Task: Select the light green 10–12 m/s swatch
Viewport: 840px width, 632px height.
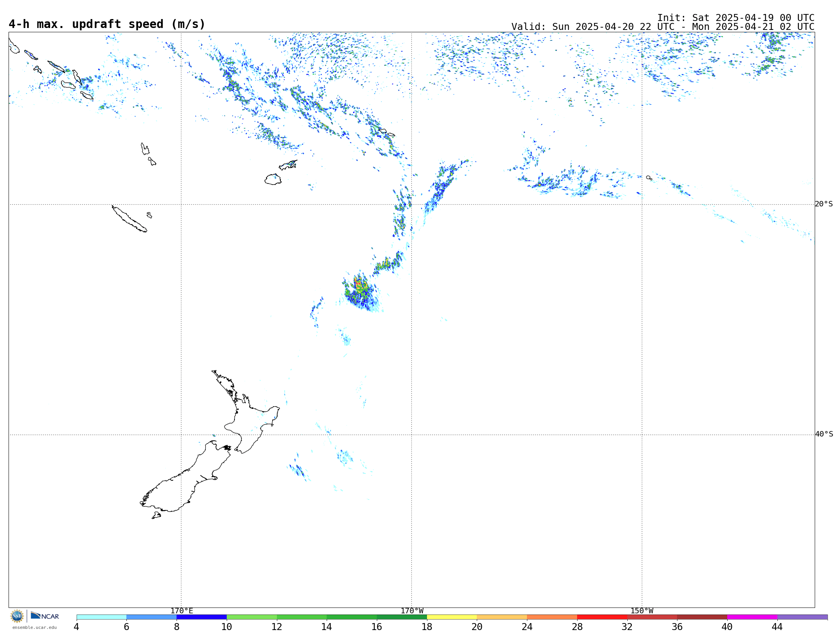Action: [252, 617]
